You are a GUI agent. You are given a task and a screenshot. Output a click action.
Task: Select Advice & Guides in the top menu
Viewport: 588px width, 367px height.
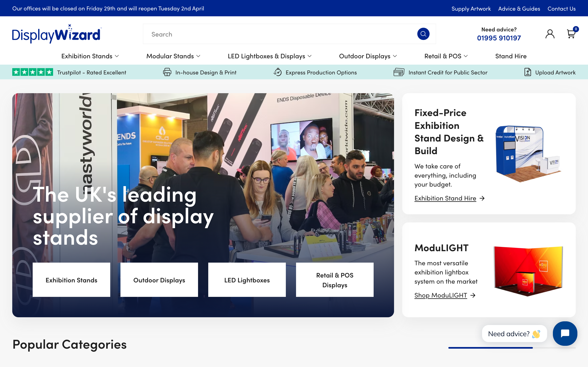(x=519, y=9)
